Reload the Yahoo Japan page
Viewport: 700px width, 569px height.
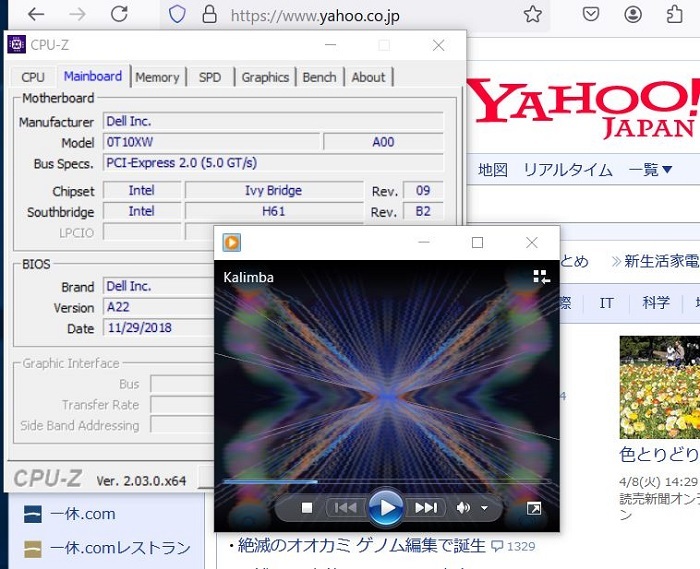click(119, 14)
